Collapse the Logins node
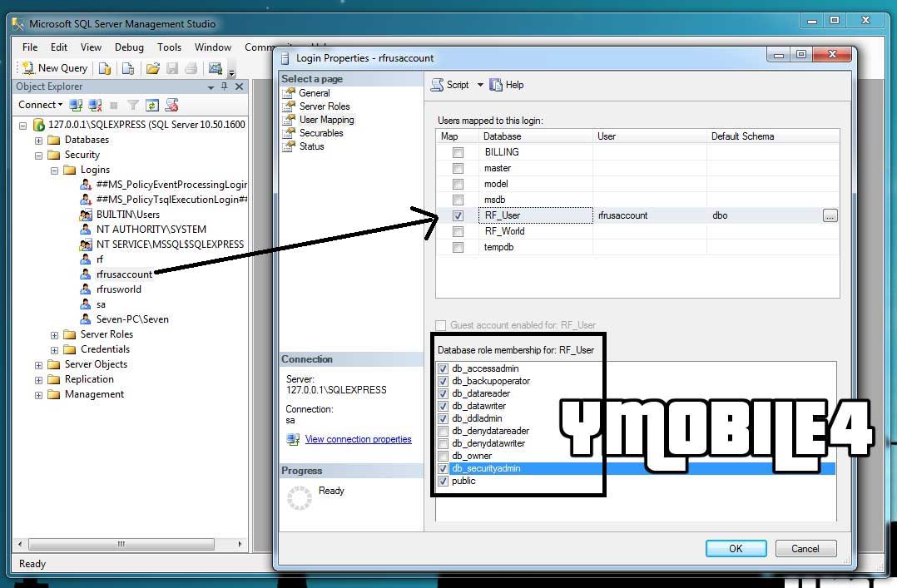Image resolution: width=897 pixels, height=588 pixels. click(54, 170)
